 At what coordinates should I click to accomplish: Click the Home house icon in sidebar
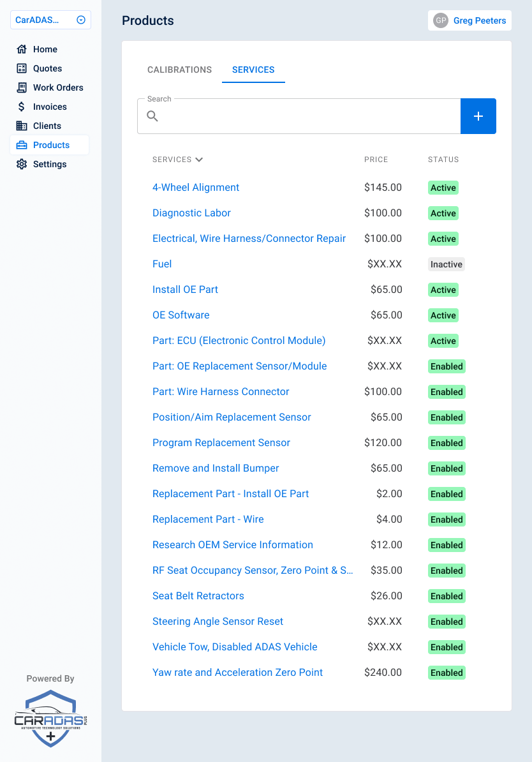pyautogui.click(x=22, y=49)
